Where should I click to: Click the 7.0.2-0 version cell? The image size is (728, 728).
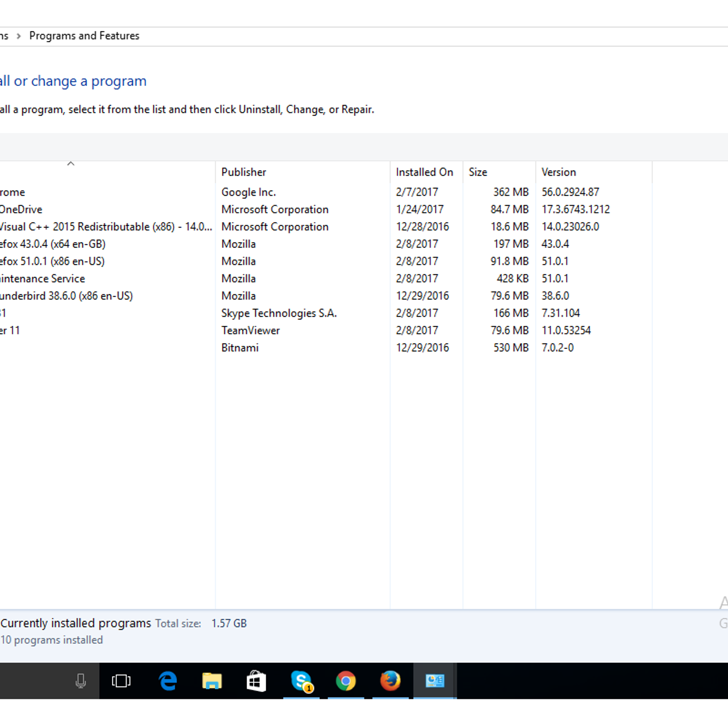(x=557, y=348)
